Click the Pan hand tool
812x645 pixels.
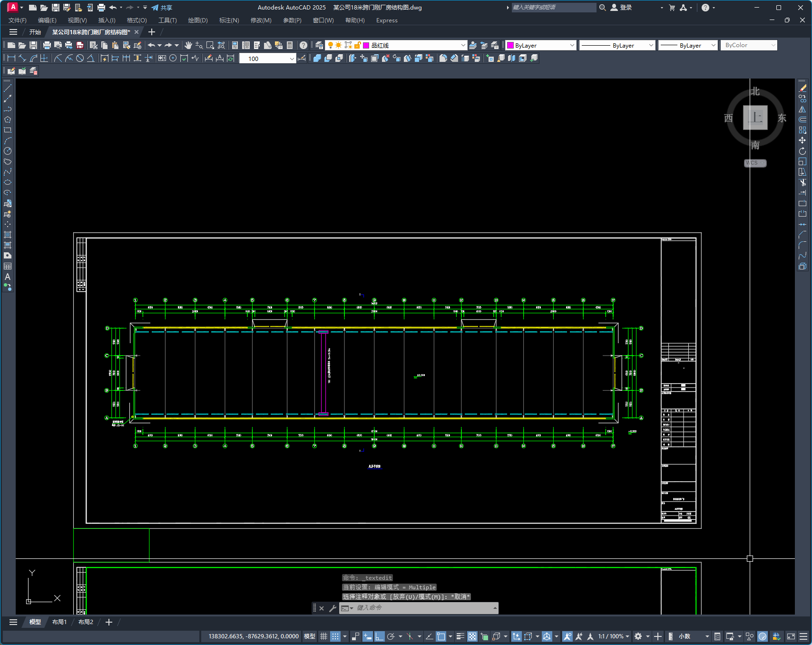(x=188, y=45)
